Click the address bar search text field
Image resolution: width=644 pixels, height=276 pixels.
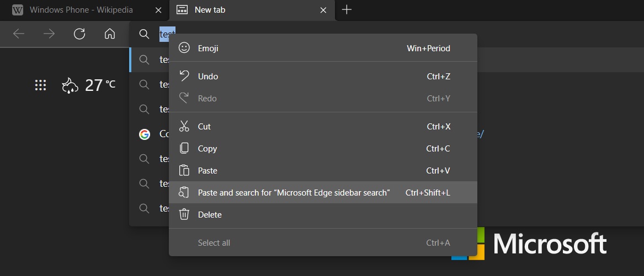(164, 34)
